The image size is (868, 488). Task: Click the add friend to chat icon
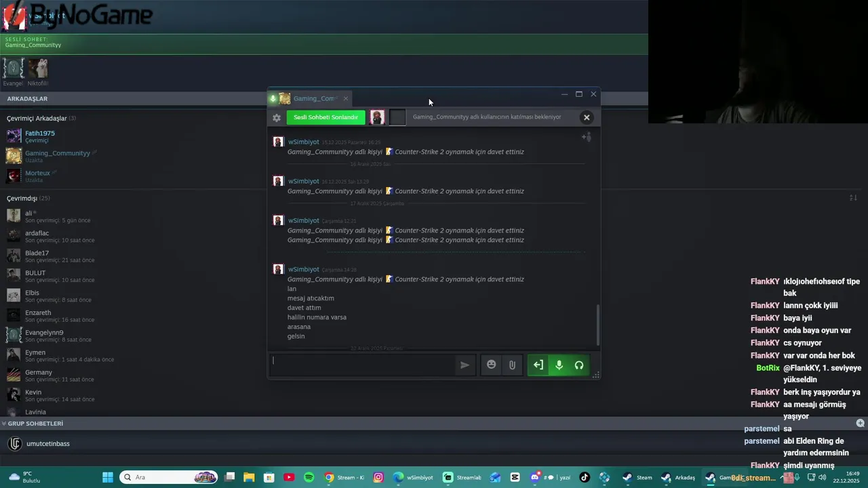tap(586, 137)
